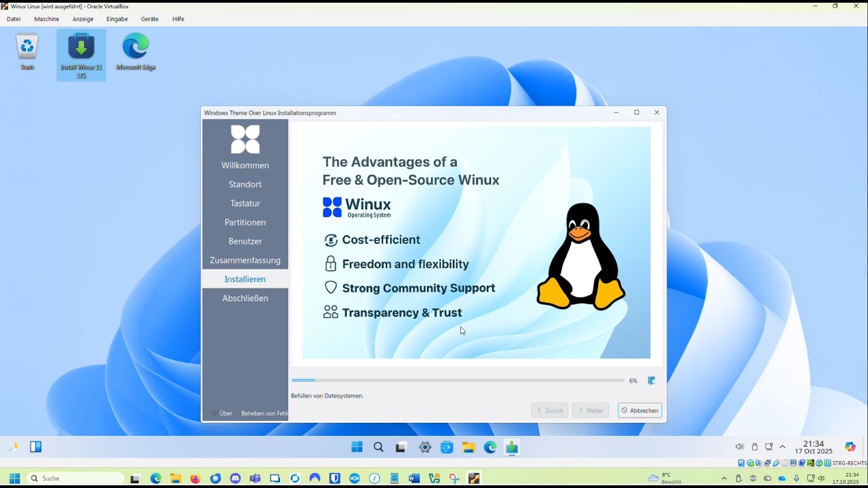Launch Firefox from the host taskbar
Viewport: 868px width, 488px height.
(x=195, y=479)
